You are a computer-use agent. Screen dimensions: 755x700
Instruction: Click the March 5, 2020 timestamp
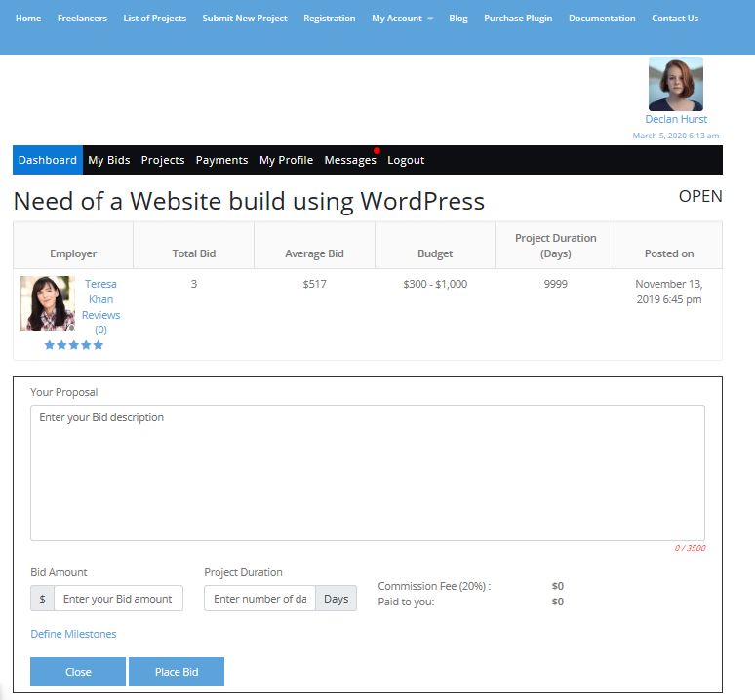pos(676,136)
